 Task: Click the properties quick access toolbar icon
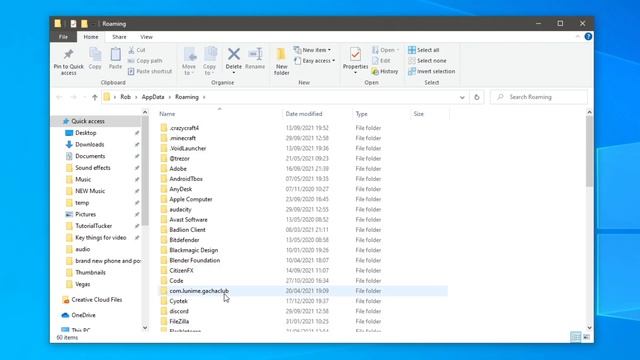73,24
